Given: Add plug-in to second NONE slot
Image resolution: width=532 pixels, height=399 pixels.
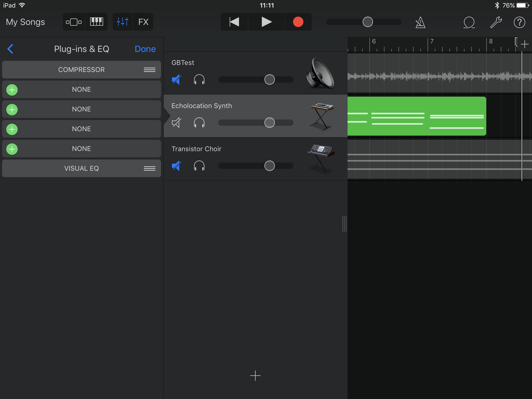Looking at the screenshot, I should tap(12, 110).
